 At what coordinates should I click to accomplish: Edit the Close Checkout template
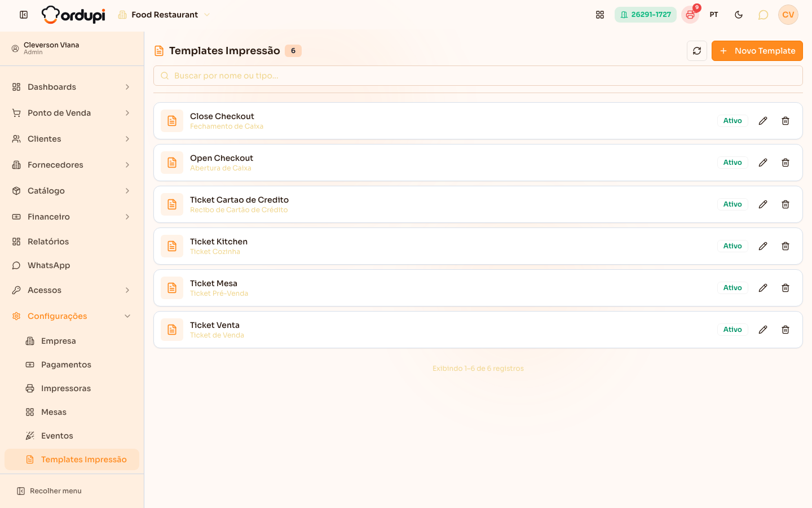tap(763, 121)
